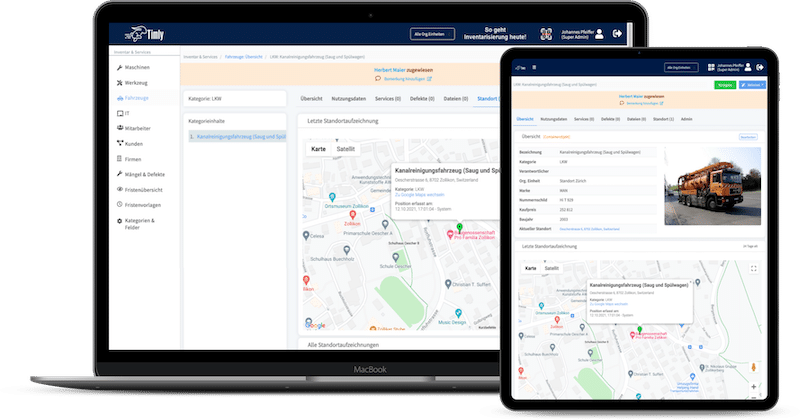Click speech bubble icon on laptop banner
This screenshot has height=420, width=800.
(378, 79)
